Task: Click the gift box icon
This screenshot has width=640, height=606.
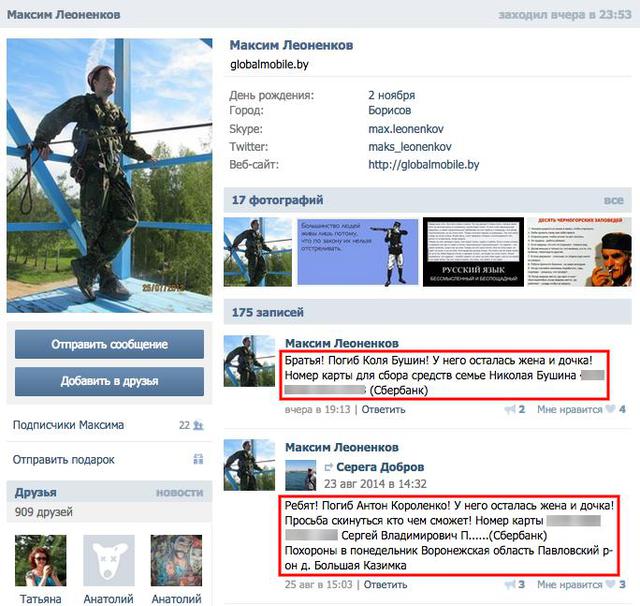Action: click(x=198, y=459)
